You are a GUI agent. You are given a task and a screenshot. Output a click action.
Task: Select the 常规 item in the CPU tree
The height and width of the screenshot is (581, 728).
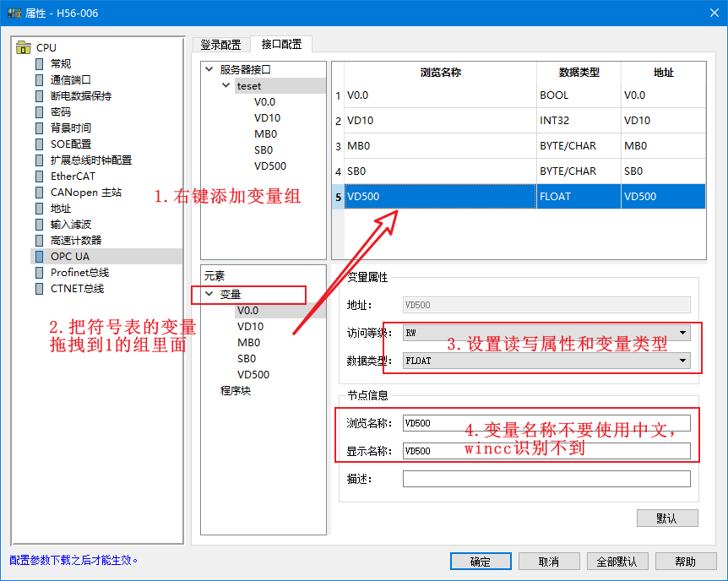pyautogui.click(x=61, y=63)
